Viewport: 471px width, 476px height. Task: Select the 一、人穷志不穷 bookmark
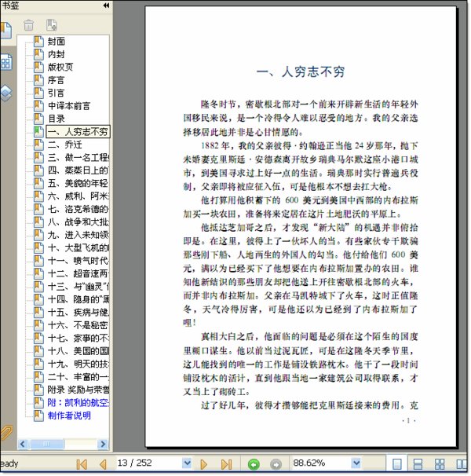tap(78, 131)
